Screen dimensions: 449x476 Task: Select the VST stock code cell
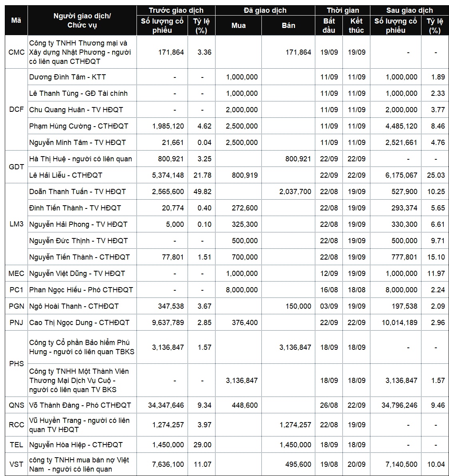pyautogui.click(x=16, y=464)
